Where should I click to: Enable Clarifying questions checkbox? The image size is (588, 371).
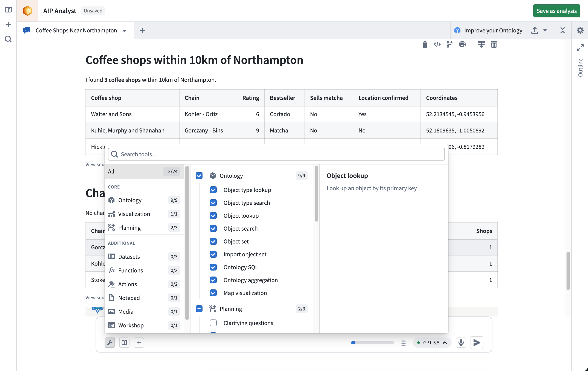213,323
